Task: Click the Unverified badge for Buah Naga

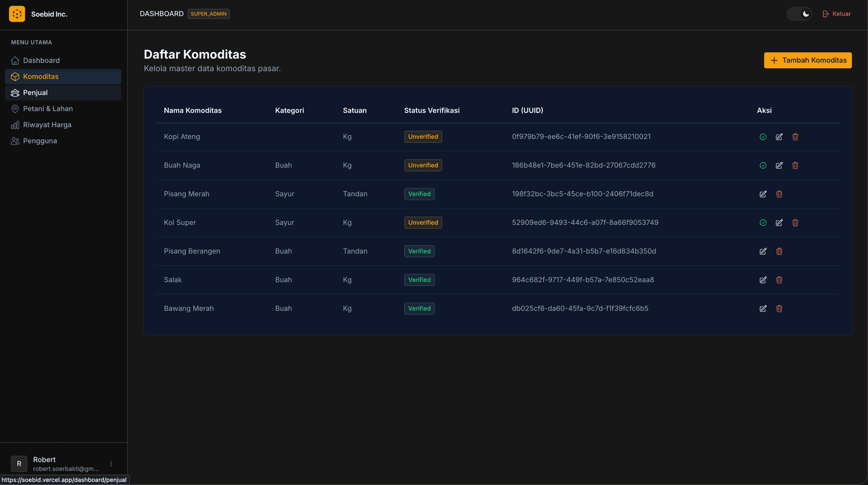Action: [x=423, y=165]
